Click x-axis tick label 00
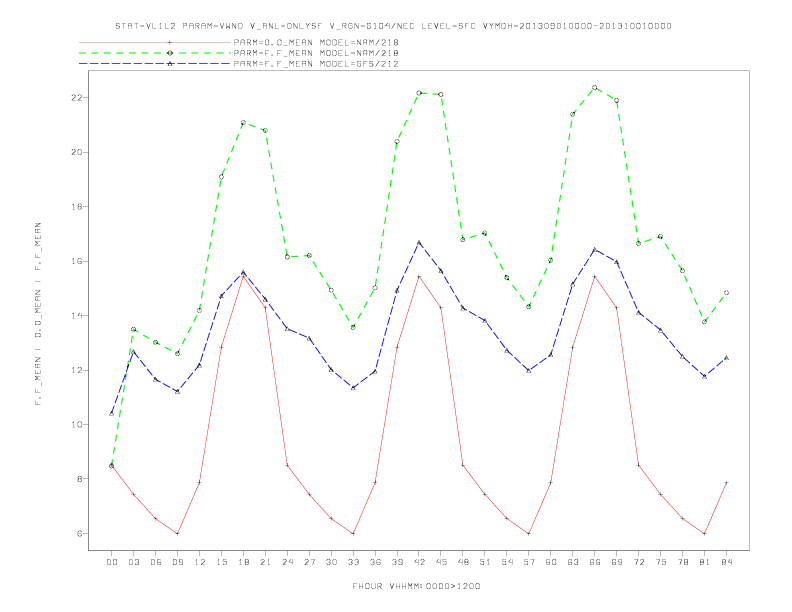Image resolution: width=792 pixels, height=612 pixels. 112,562
